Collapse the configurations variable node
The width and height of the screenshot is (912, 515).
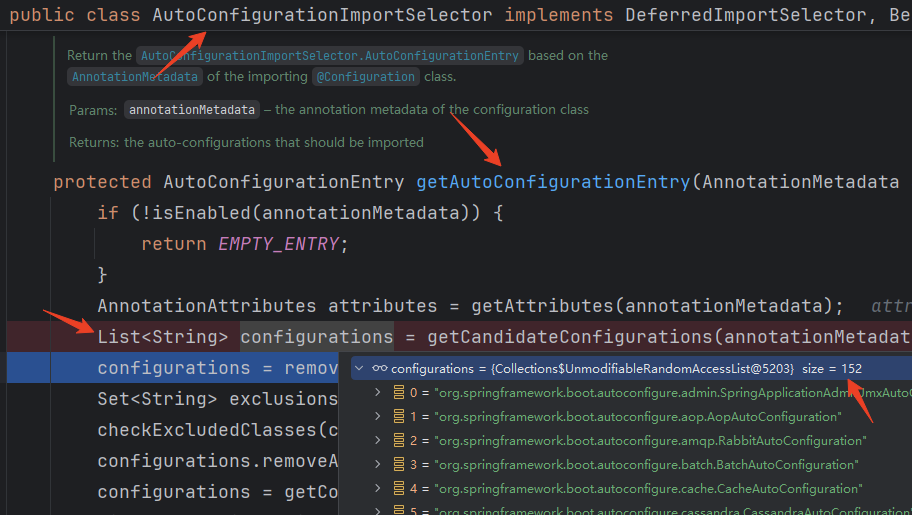[360, 369]
